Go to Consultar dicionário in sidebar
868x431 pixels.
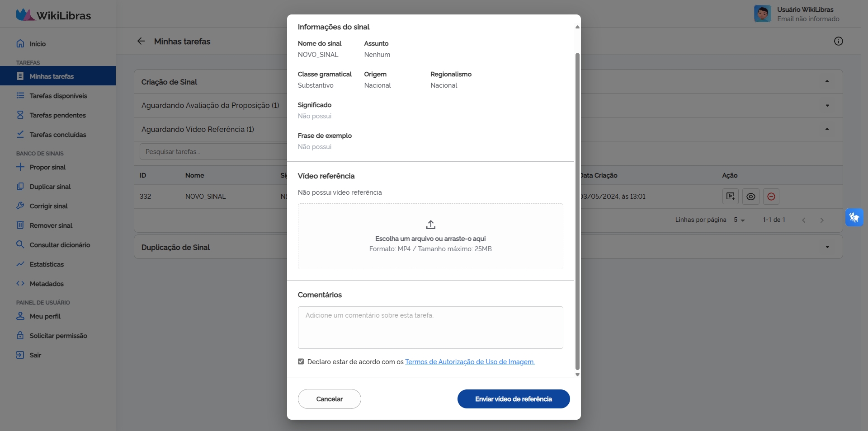point(60,245)
